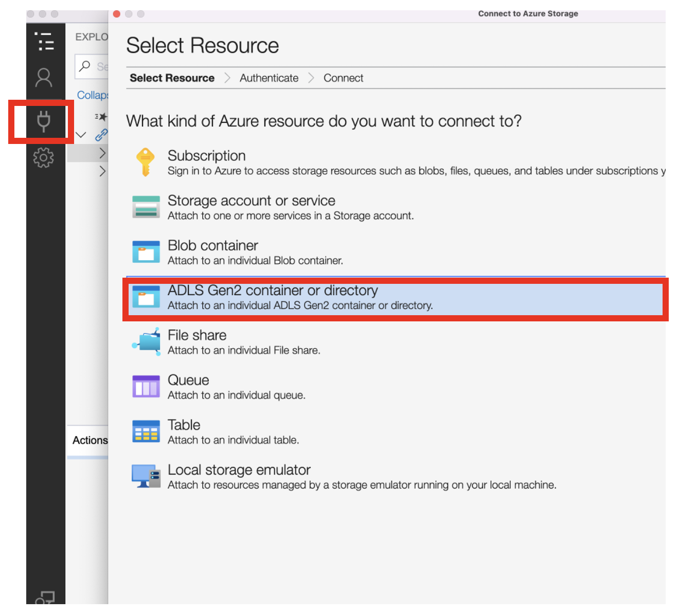Choose the Queue resource option
The image size is (678, 616).
(396, 387)
